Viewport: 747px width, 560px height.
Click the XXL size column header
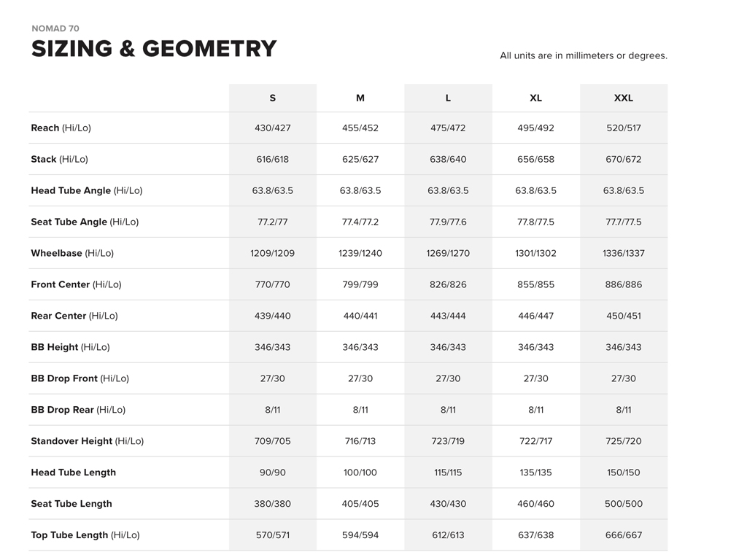(x=624, y=98)
